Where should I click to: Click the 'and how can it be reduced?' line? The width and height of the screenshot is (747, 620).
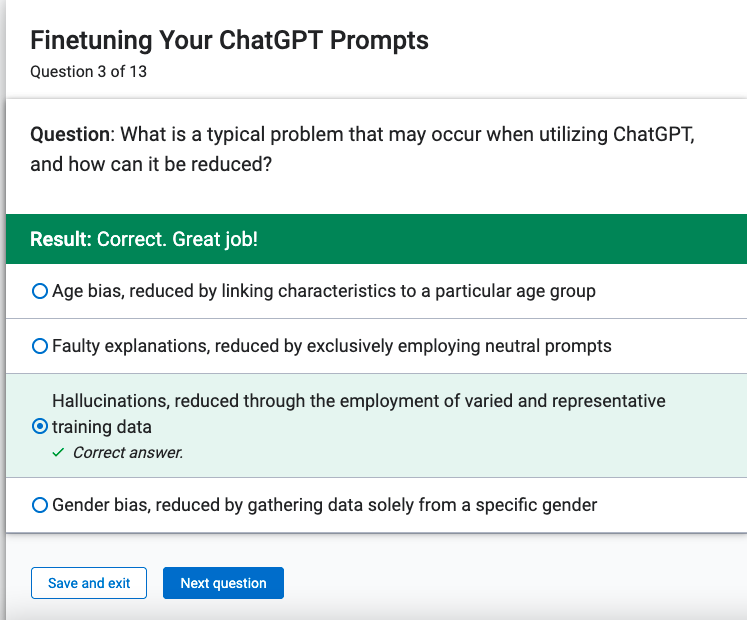coord(151,164)
